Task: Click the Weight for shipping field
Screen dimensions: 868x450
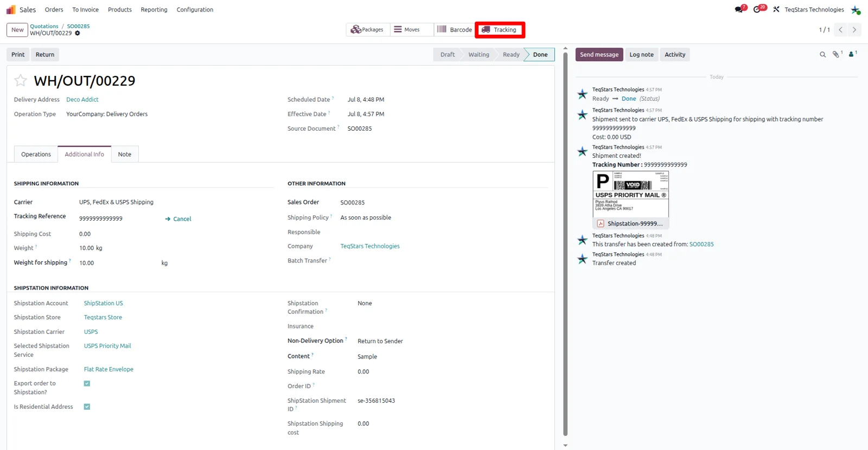Action: click(x=119, y=263)
